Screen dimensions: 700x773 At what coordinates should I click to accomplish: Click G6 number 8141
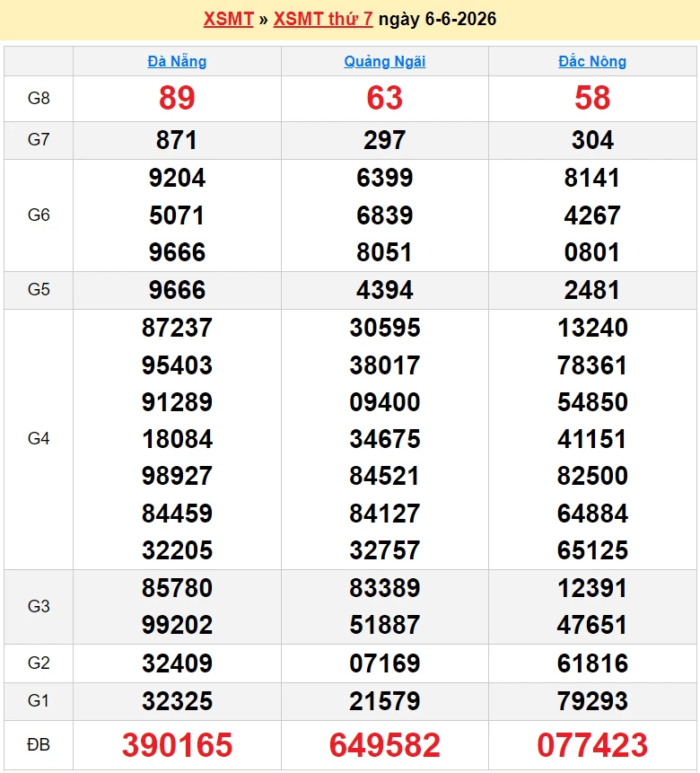point(592,178)
